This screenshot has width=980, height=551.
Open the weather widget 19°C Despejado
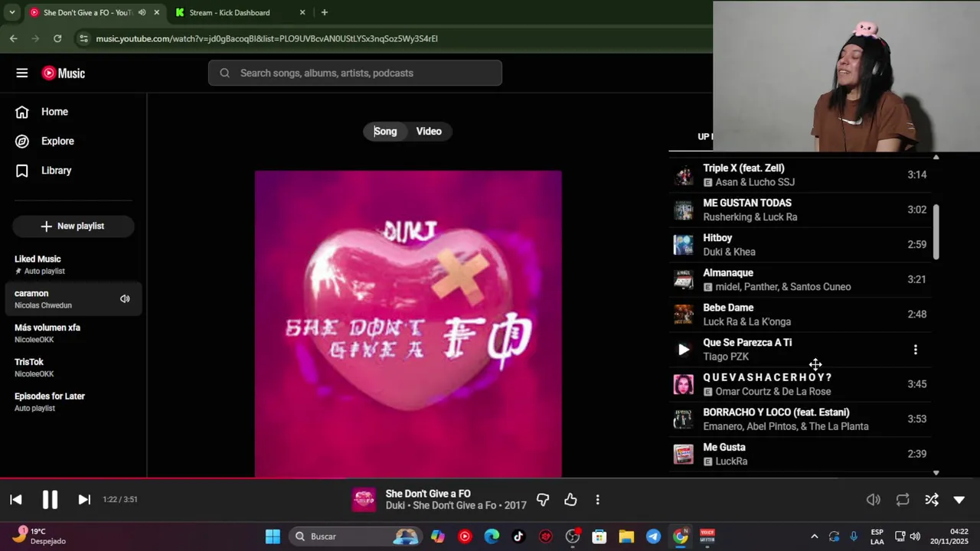pyautogui.click(x=40, y=536)
